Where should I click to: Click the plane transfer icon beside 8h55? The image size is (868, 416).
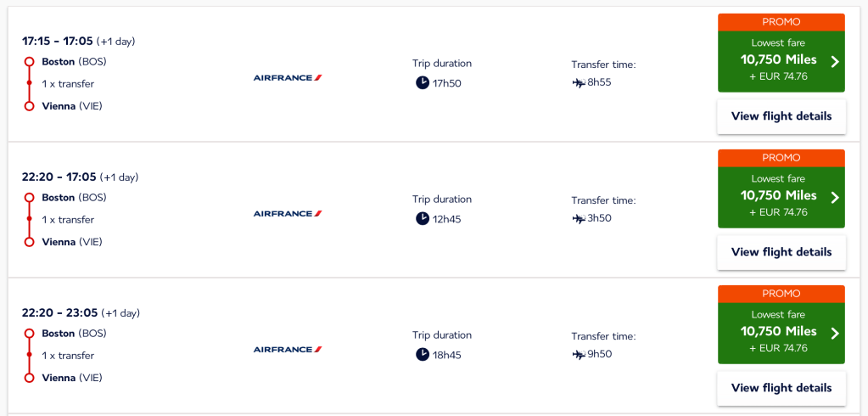click(x=579, y=82)
